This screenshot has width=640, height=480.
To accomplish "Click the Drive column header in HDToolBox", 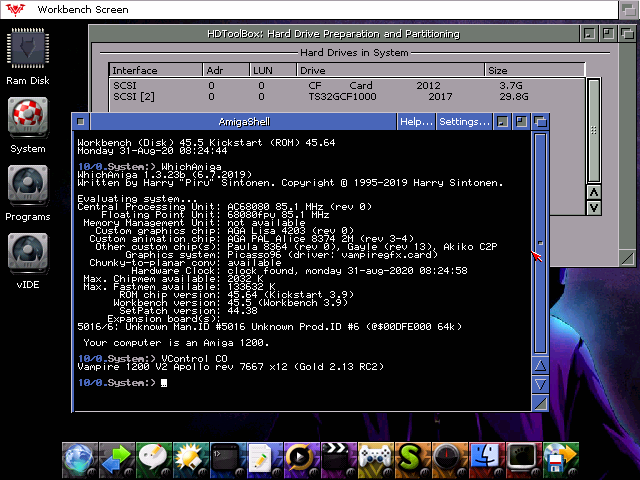I will tap(390, 70).
